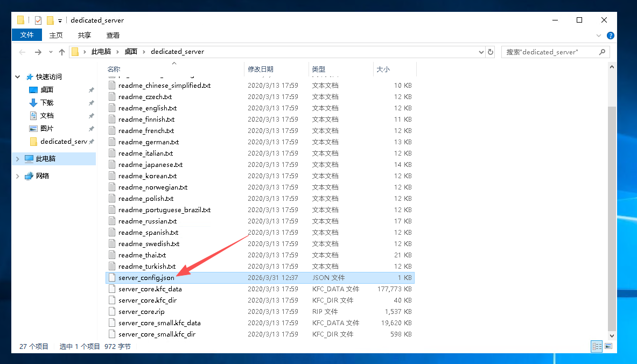Collapse the 快速访问 tree section
Screen dimensions: 637x364
(18, 77)
